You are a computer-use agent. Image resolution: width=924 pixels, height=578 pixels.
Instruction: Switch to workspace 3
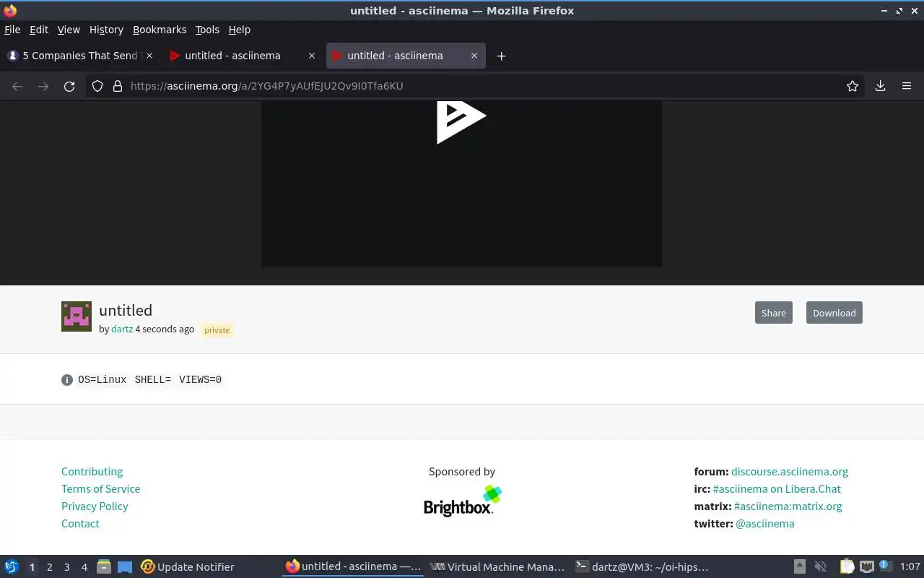pos(66,567)
